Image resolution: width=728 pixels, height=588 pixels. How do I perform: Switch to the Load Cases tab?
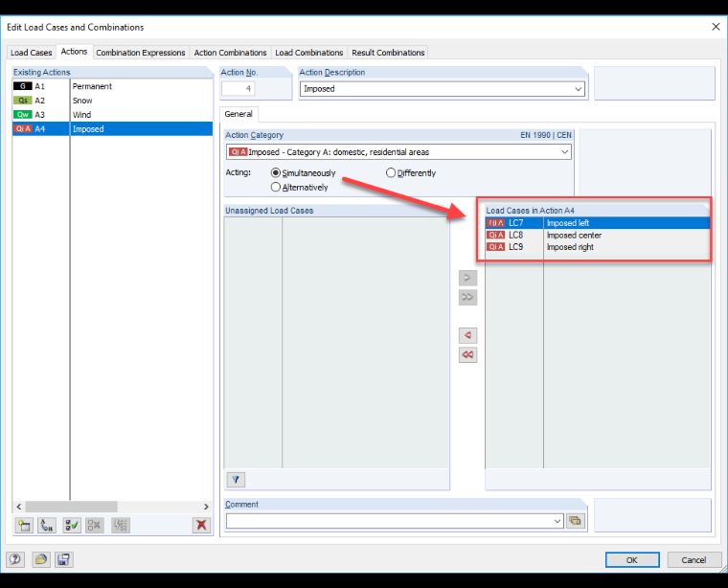(x=31, y=53)
